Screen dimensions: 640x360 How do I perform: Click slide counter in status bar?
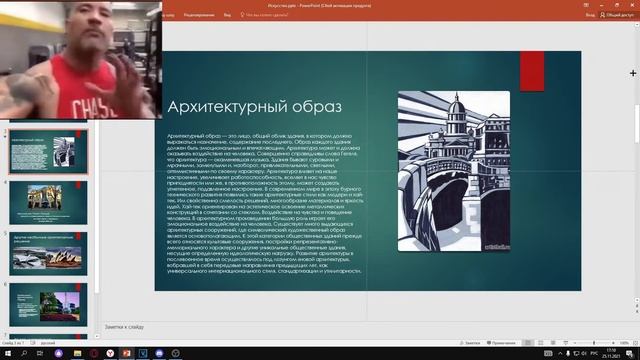point(13,343)
